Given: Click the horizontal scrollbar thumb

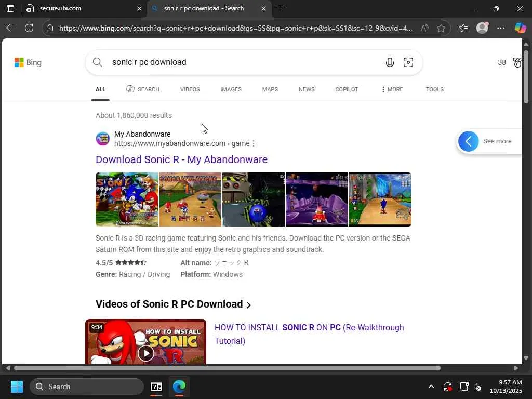Looking at the screenshot, I should (227, 368).
